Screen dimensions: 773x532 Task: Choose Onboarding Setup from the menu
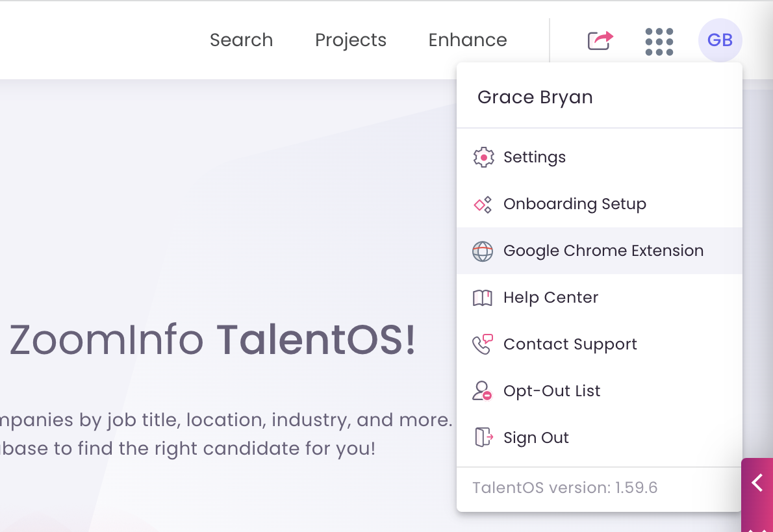pyautogui.click(x=574, y=203)
